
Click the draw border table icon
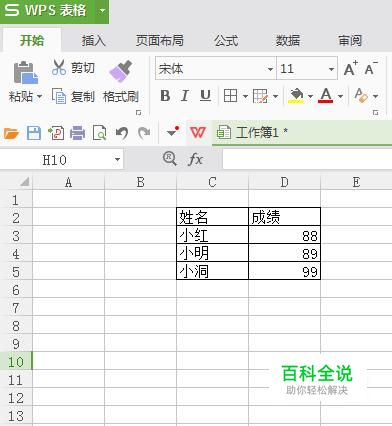pyautogui.click(x=260, y=96)
